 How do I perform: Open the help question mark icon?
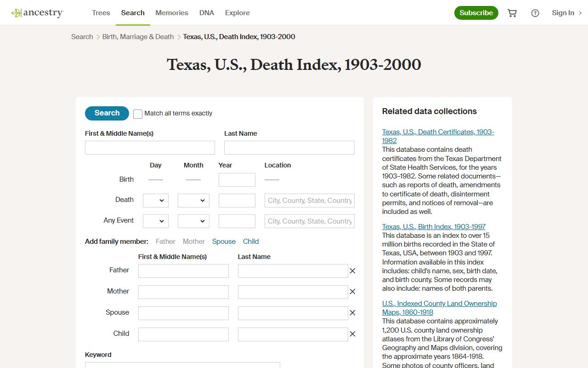pyautogui.click(x=535, y=13)
